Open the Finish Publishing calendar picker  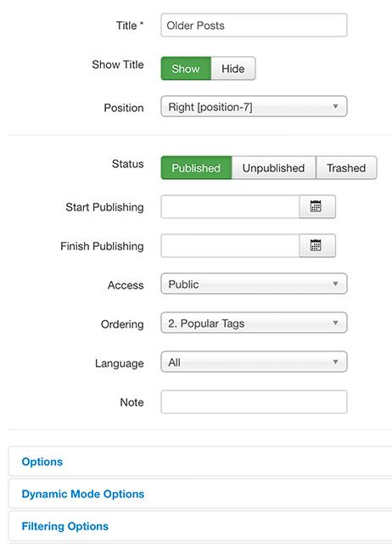point(317,245)
